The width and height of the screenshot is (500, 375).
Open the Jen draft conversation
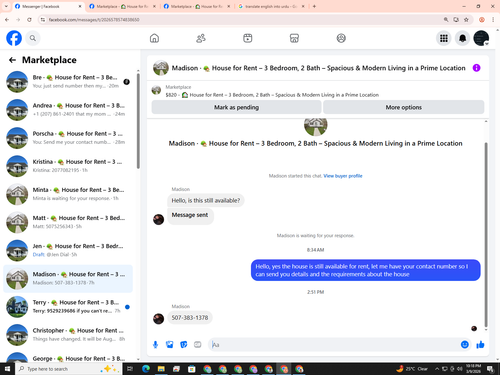coord(68,250)
